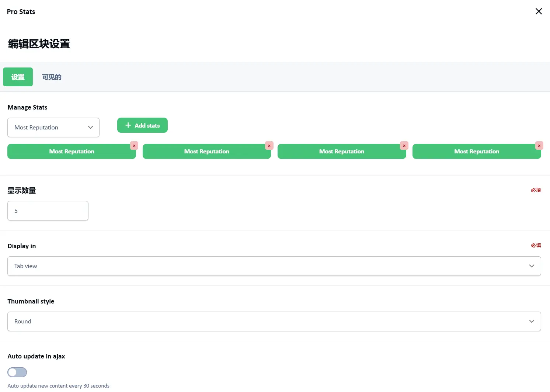This screenshot has width=550, height=392.
Task: Click the 显示数量 number input field
Action: pos(48,211)
